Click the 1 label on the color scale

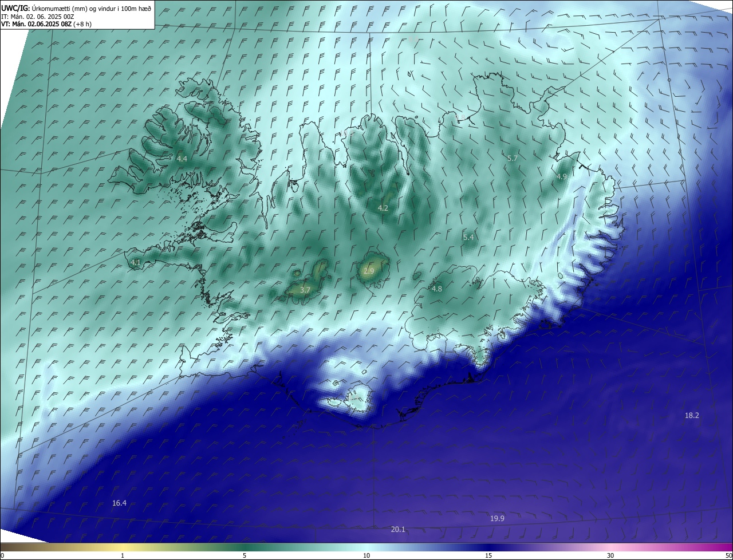pos(123,555)
